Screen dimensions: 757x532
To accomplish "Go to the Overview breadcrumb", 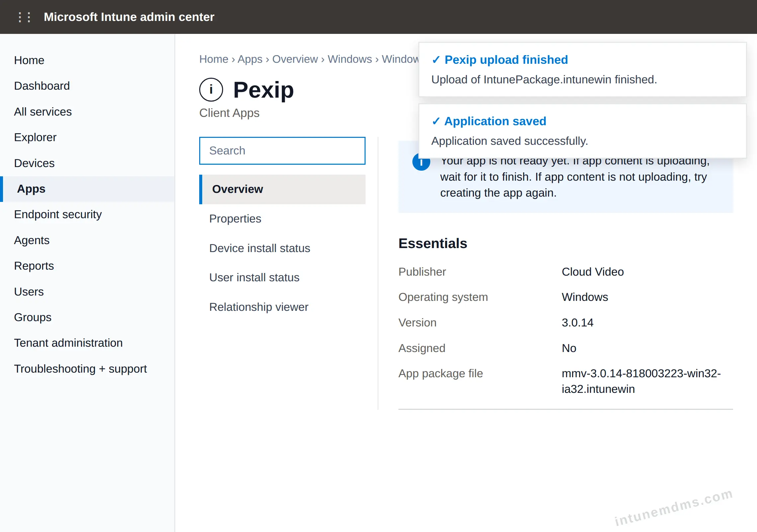I will pos(295,59).
